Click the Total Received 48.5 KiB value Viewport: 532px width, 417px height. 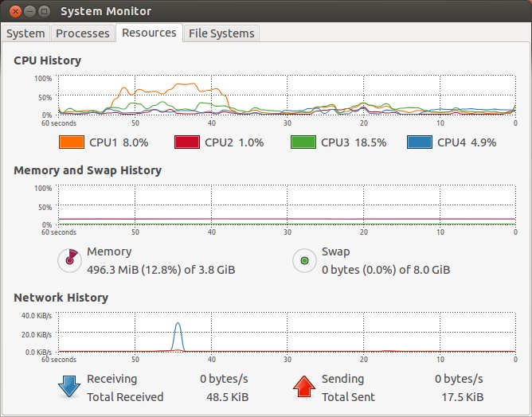[x=227, y=397]
